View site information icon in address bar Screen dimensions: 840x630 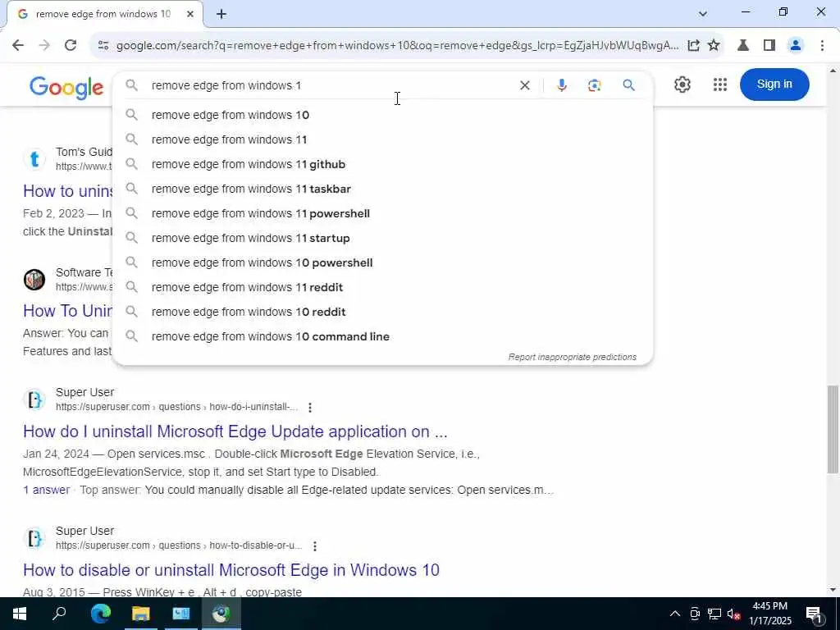(103, 46)
